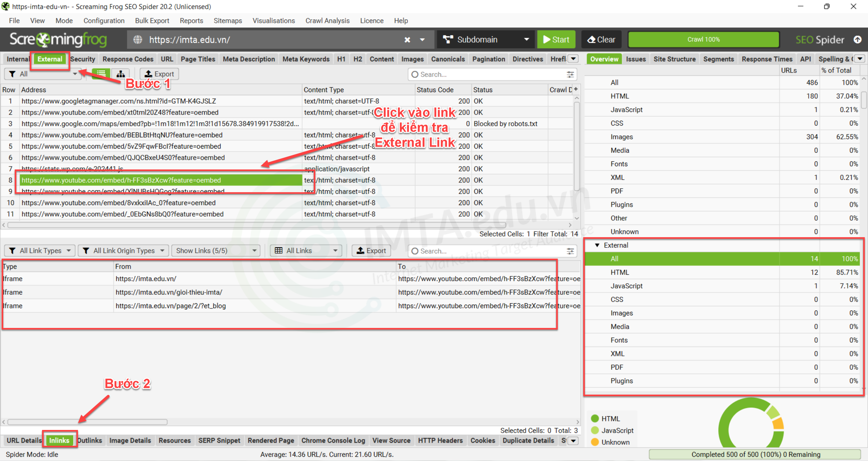Click the Clear button
Image resolution: width=868 pixels, height=461 pixels.
[601, 40]
